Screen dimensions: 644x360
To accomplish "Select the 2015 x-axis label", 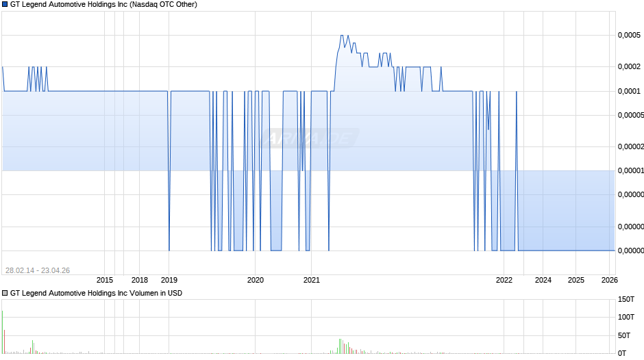I will coord(105,280).
